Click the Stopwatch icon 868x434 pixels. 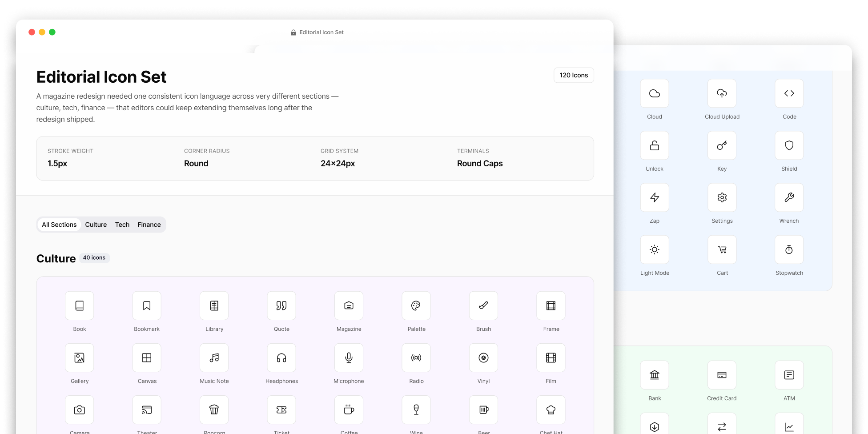pyautogui.click(x=789, y=249)
